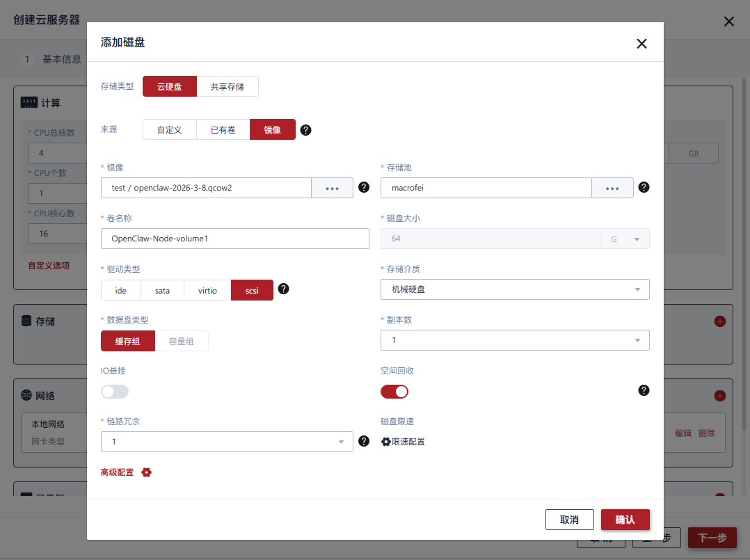Select 自定义 as source
The image size is (750, 560).
pyautogui.click(x=169, y=130)
